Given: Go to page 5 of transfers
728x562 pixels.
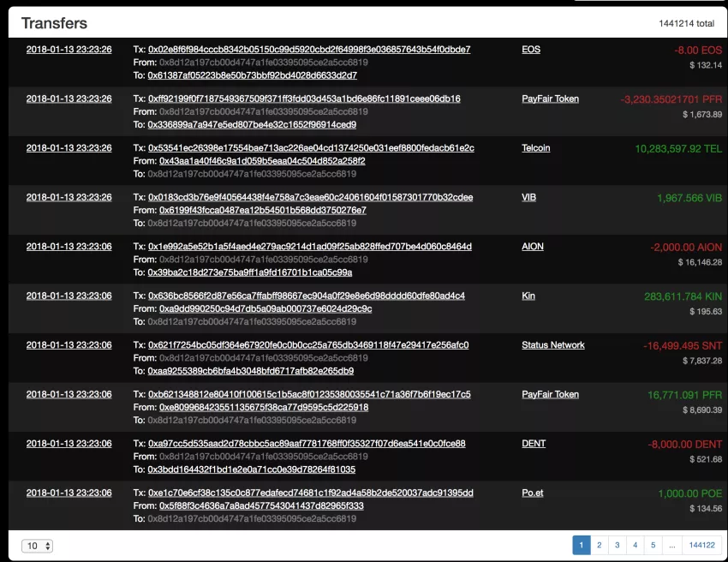Looking at the screenshot, I should pos(653,545).
